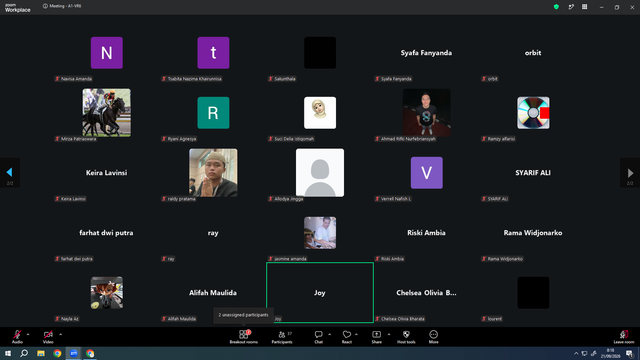Click green encryption shield icon
Screen dimensions: 640x360
pos(556,7)
